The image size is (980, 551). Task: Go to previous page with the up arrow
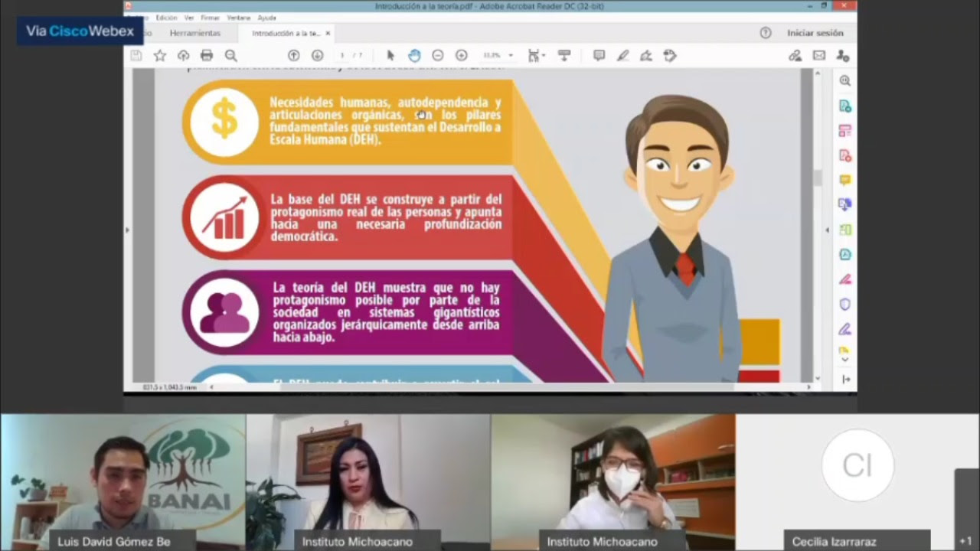[x=293, y=55]
